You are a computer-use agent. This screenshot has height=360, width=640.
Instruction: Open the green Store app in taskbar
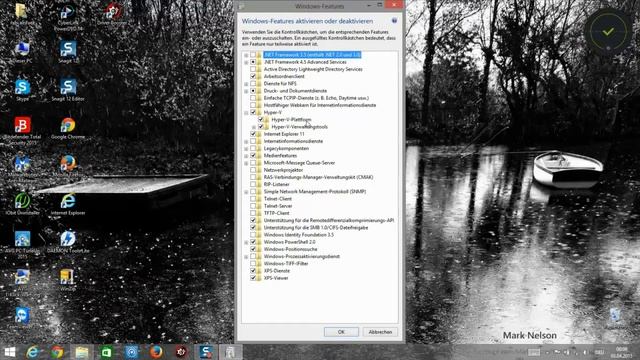point(107,352)
